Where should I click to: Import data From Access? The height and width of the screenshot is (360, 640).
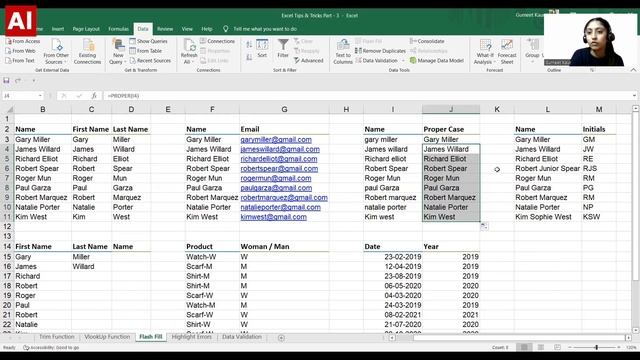(x=23, y=41)
